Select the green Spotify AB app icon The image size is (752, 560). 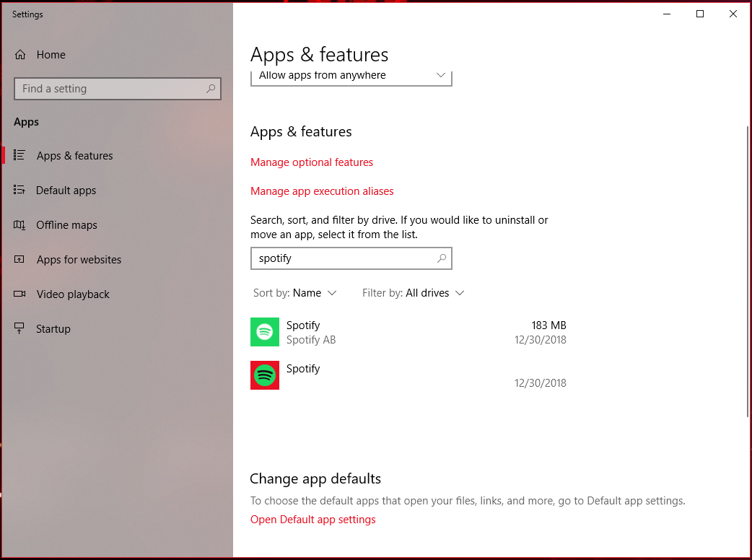265,332
